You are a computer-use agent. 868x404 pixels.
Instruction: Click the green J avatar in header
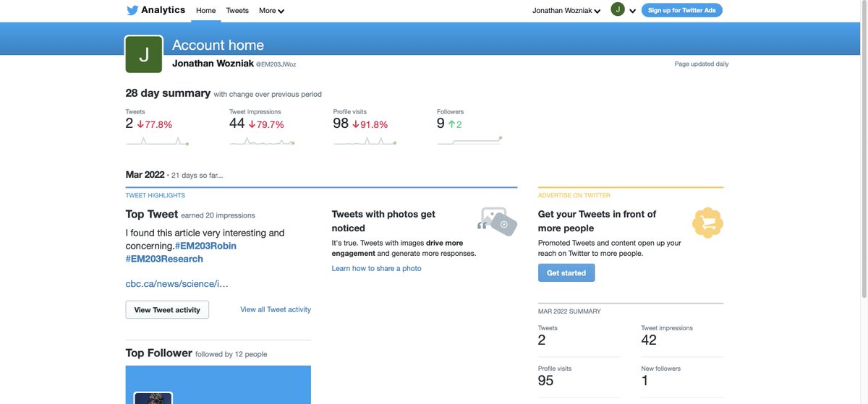(x=618, y=9)
